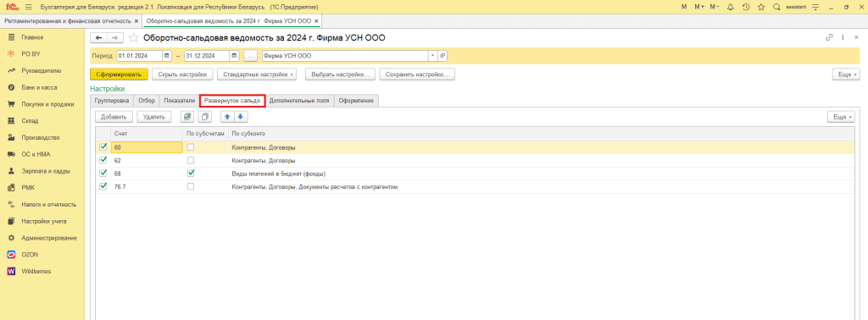Viewport: 868px width, 320px height.
Task: Switch to Дополнительные поля tab
Action: [299, 101]
